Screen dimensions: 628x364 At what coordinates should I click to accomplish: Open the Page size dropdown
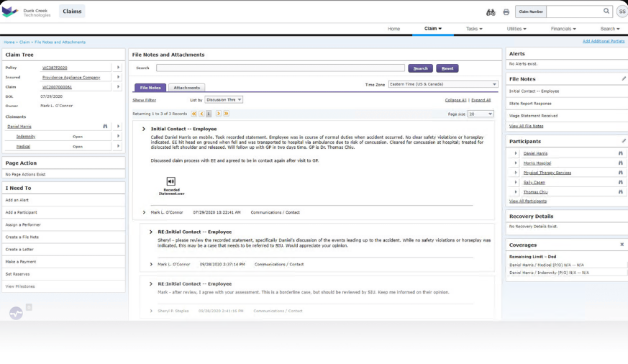click(x=481, y=114)
